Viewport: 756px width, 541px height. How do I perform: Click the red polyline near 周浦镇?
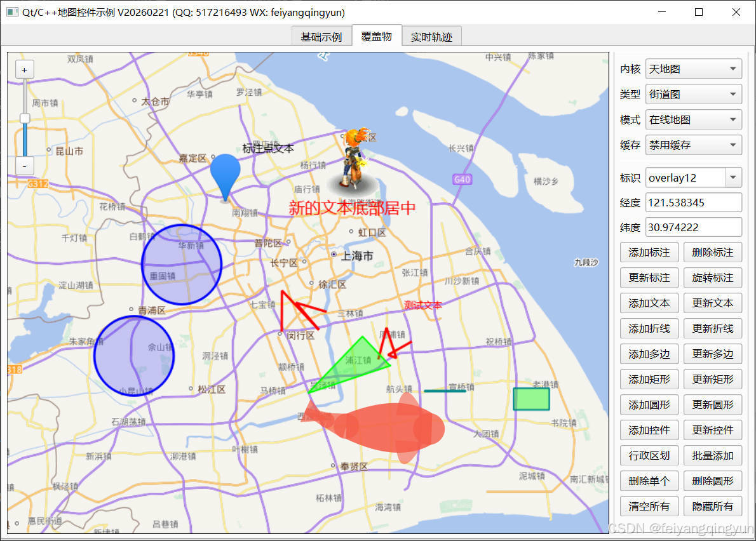[x=394, y=344]
